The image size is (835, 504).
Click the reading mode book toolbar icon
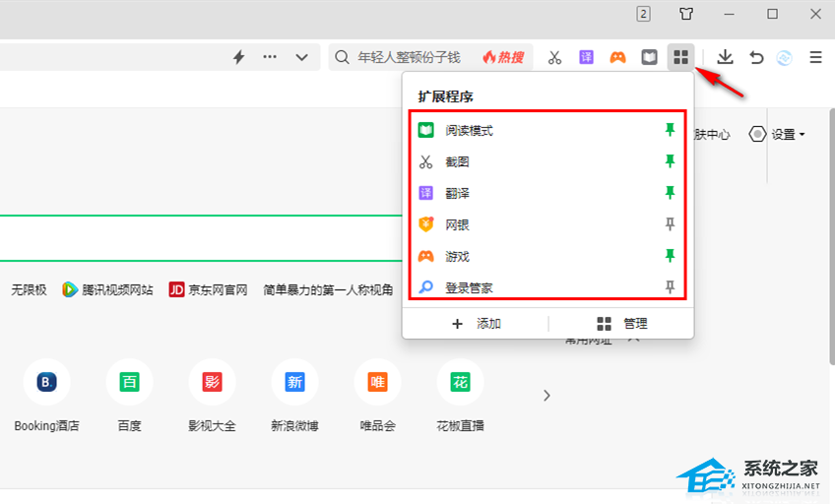[x=649, y=57]
